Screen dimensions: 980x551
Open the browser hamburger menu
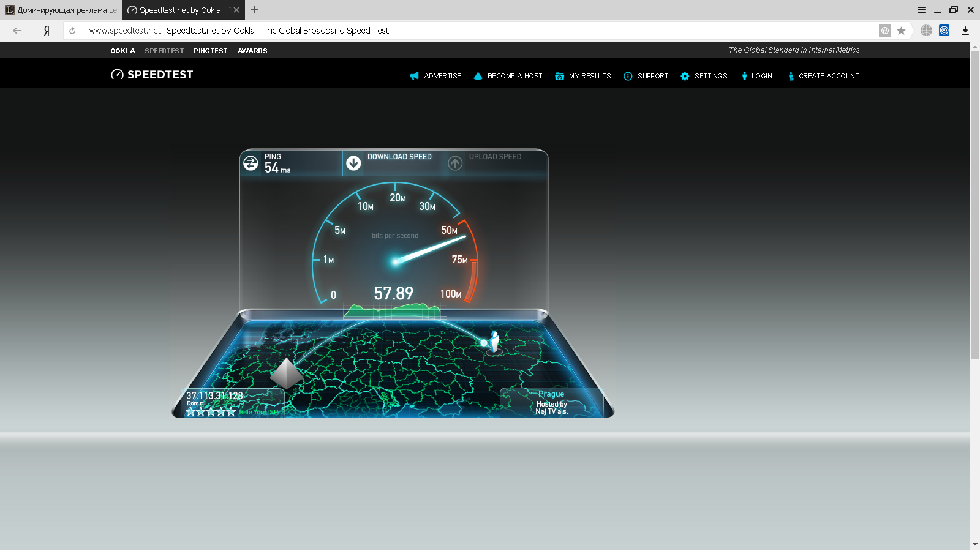coord(921,10)
